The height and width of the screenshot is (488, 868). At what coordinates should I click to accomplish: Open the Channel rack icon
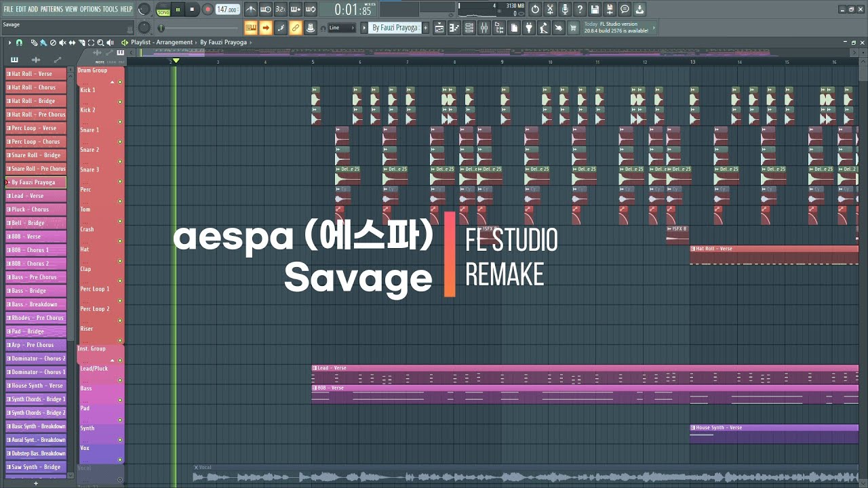click(469, 28)
